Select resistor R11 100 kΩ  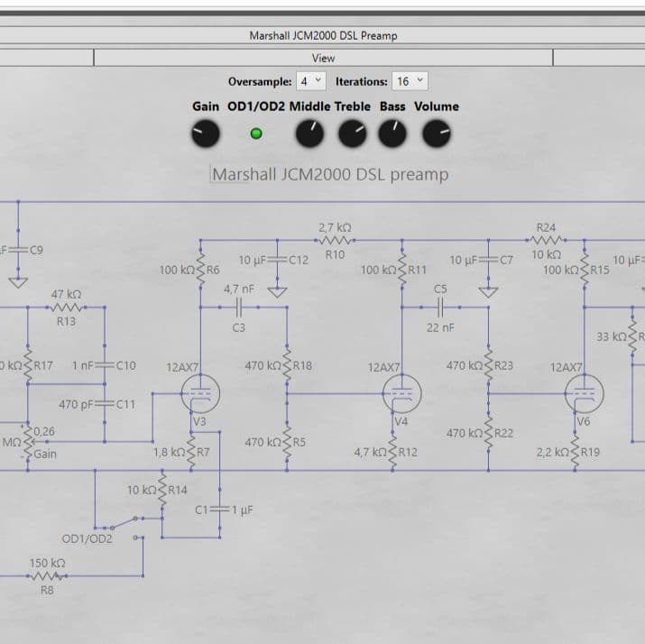(402, 269)
